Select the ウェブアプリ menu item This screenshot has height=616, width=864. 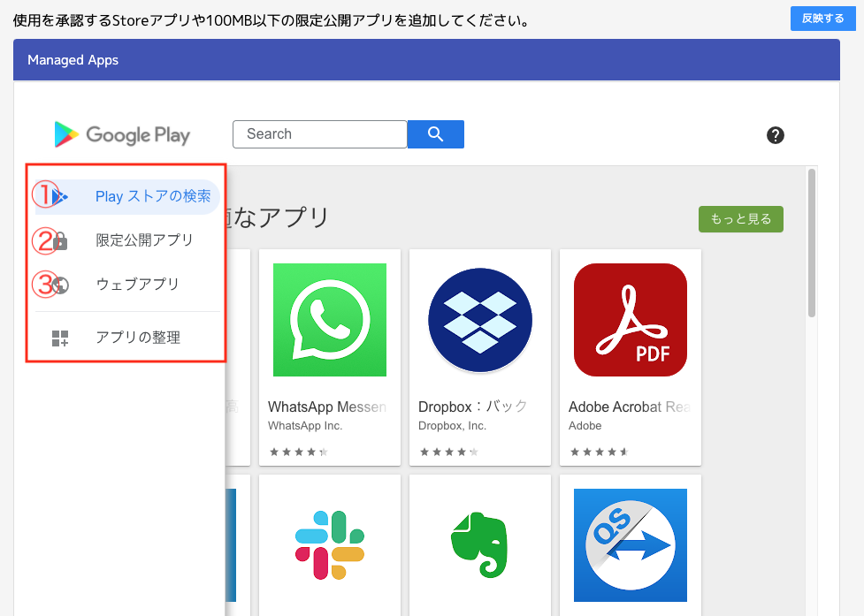[127, 285]
